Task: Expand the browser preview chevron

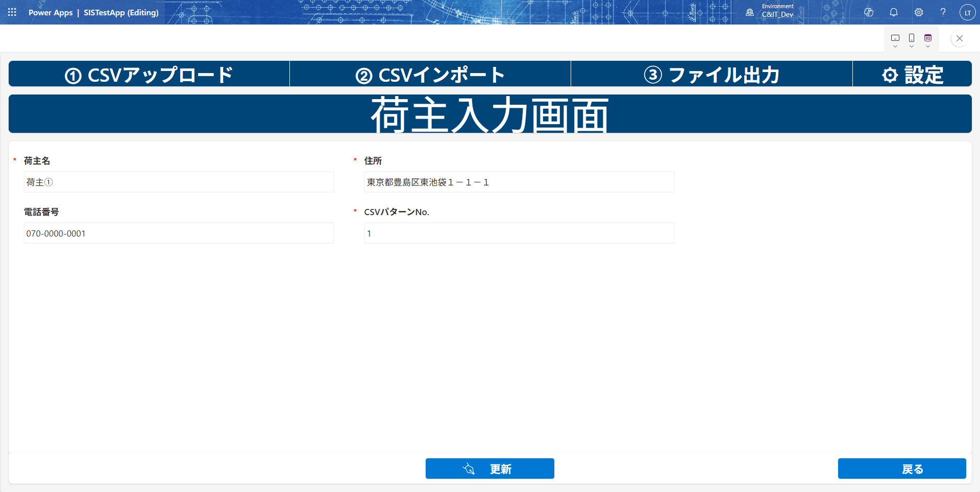Action: point(928,46)
